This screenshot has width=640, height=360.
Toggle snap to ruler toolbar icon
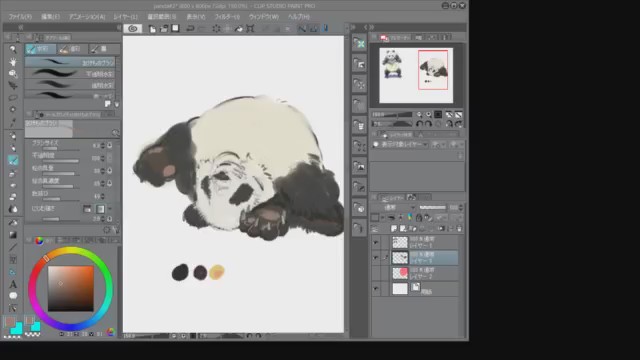coord(302,29)
